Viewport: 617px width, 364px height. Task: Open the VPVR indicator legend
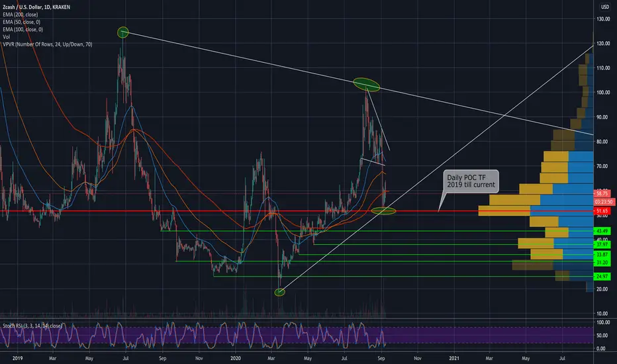(48, 44)
